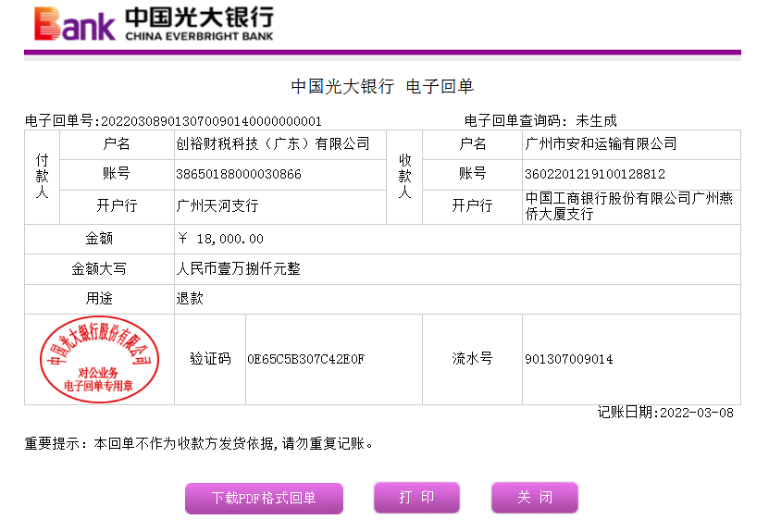
Task: Click the 流水号 label cell
Action: [x=472, y=359]
